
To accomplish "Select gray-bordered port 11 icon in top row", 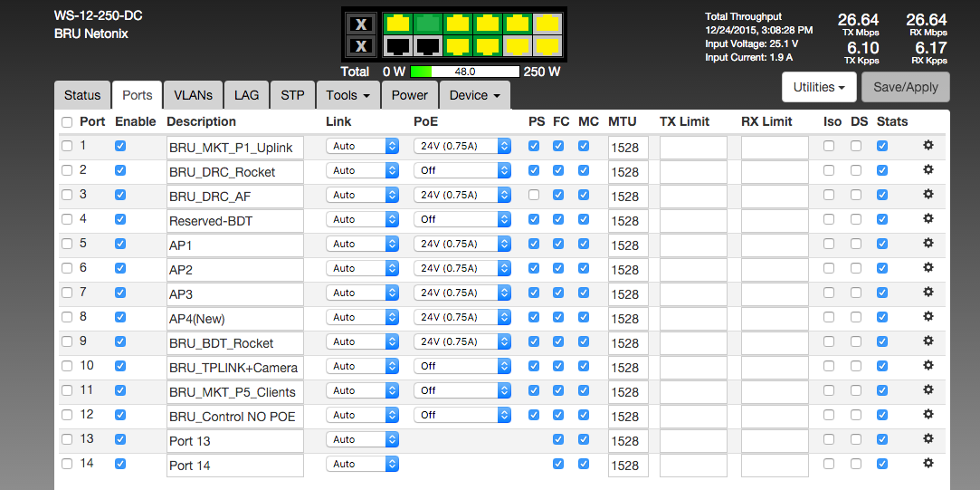I will tap(547, 24).
